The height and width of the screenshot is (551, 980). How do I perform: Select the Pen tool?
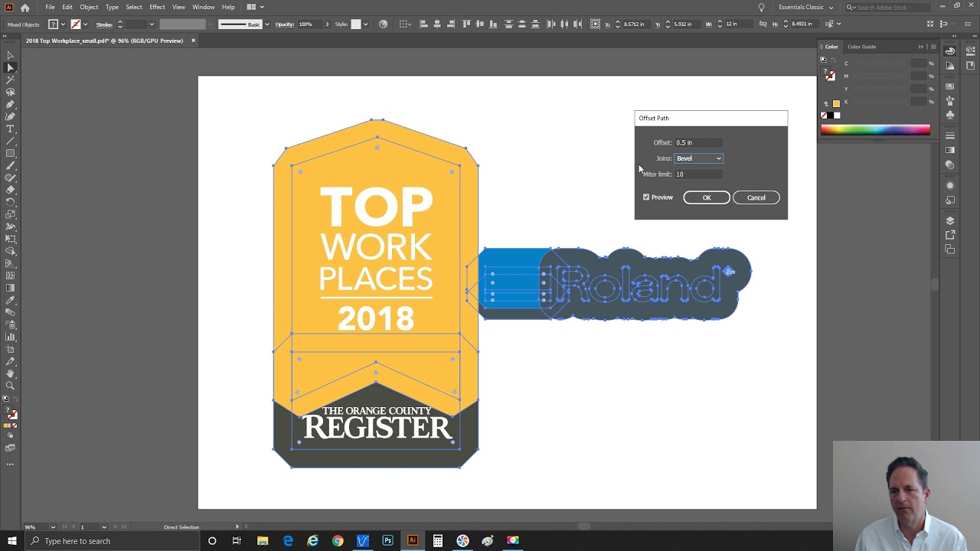10,104
